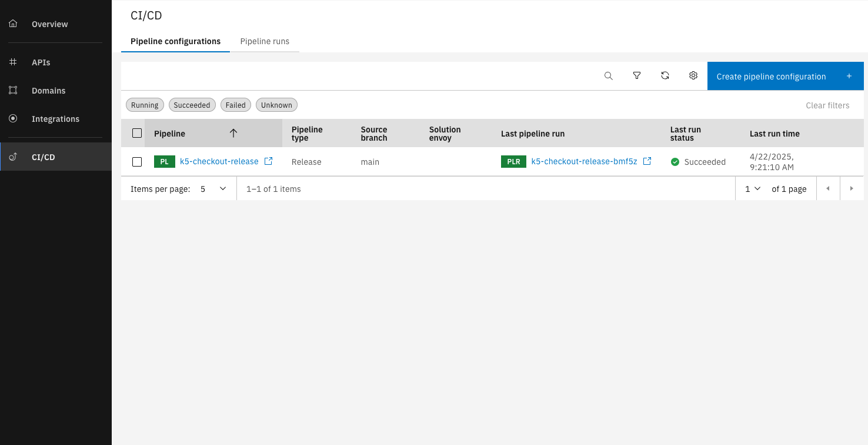868x445 pixels.
Task: Open the filter funnel icon
Action: (637, 76)
